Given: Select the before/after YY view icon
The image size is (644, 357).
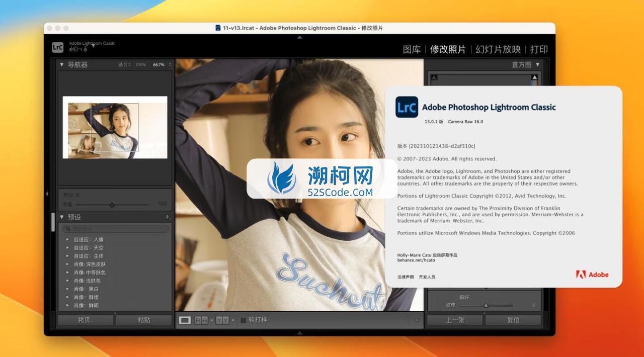Looking at the screenshot, I should point(222,320).
